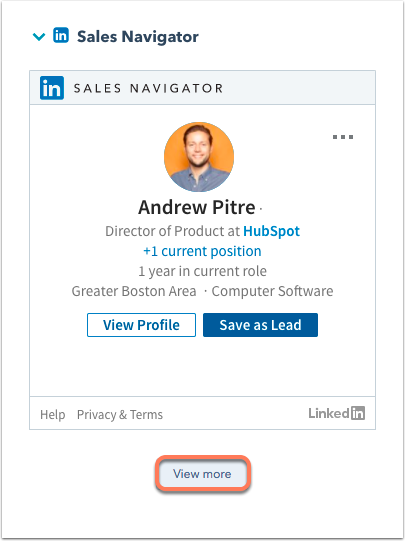Click the Save as Lead button
405x541 pixels.
pos(260,325)
